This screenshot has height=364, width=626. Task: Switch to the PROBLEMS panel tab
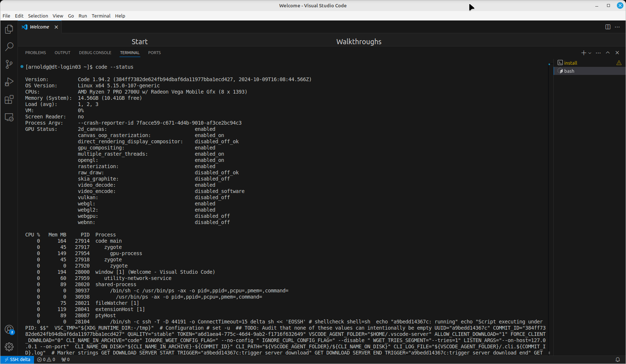click(35, 53)
